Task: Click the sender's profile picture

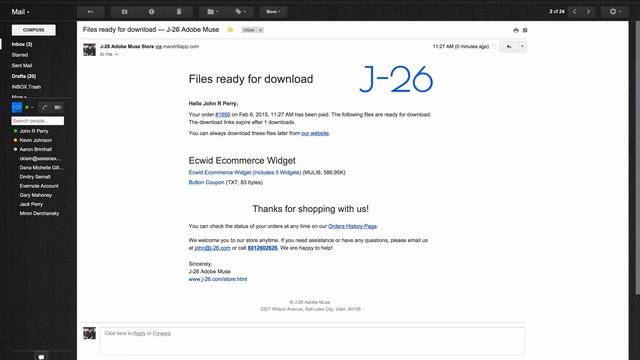Action: coord(89,50)
